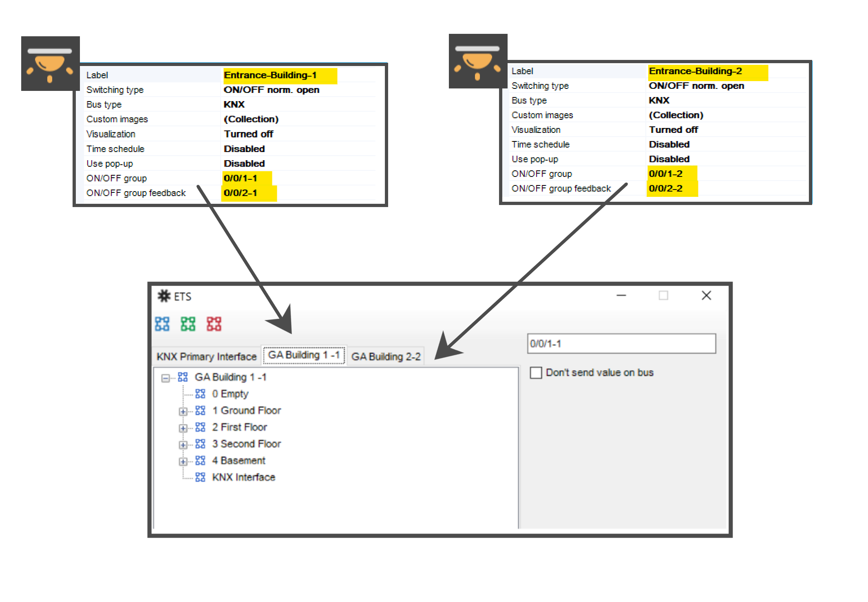Collapse the GA Building 1 -1 root node
This screenshot has width=868, height=602.
(x=166, y=378)
